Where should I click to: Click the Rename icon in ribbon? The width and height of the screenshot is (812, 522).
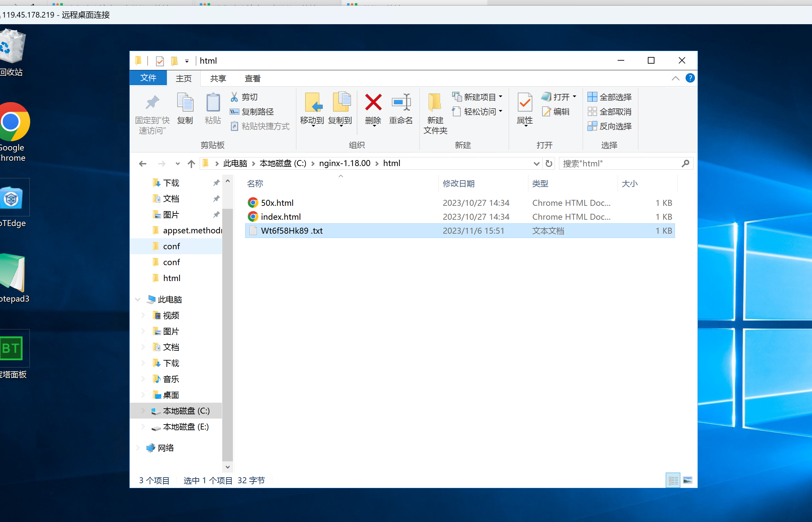tap(401, 103)
